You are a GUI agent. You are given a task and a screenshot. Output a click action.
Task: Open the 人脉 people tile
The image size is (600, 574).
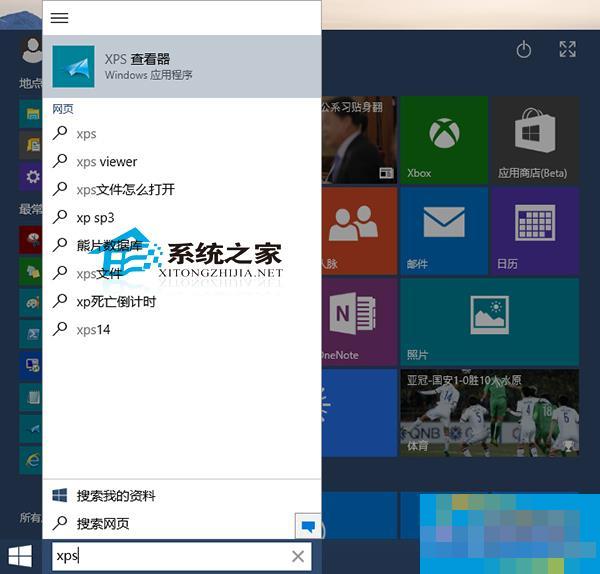[359, 231]
